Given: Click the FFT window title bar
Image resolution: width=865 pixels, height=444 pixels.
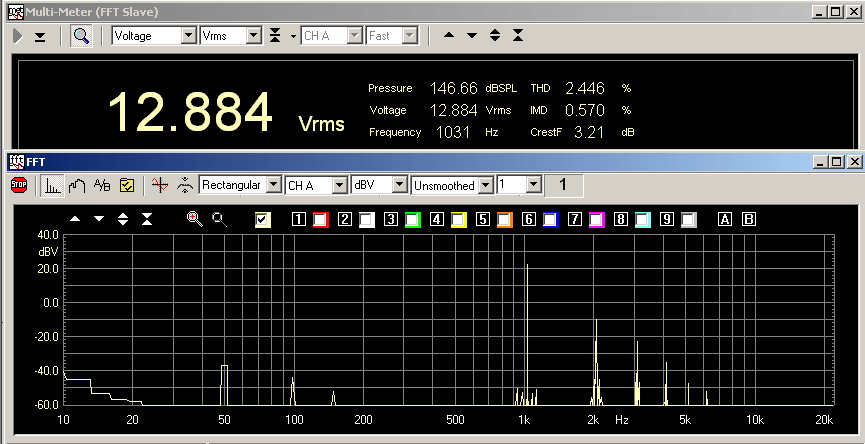Looking at the screenshot, I should (x=400, y=161).
